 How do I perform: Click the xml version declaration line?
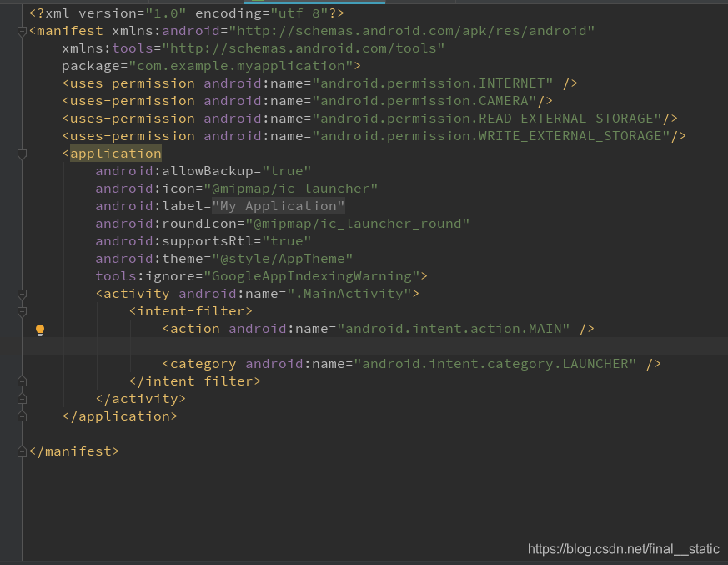tap(187, 13)
